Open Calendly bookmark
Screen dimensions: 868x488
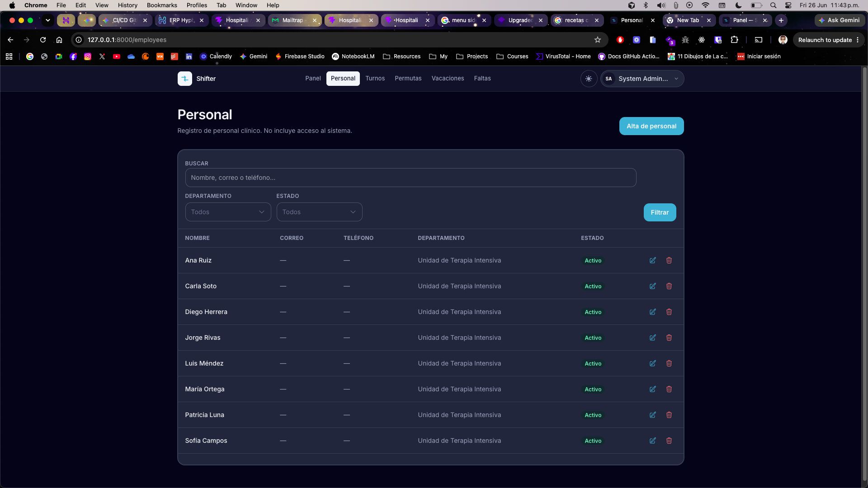coord(216,56)
